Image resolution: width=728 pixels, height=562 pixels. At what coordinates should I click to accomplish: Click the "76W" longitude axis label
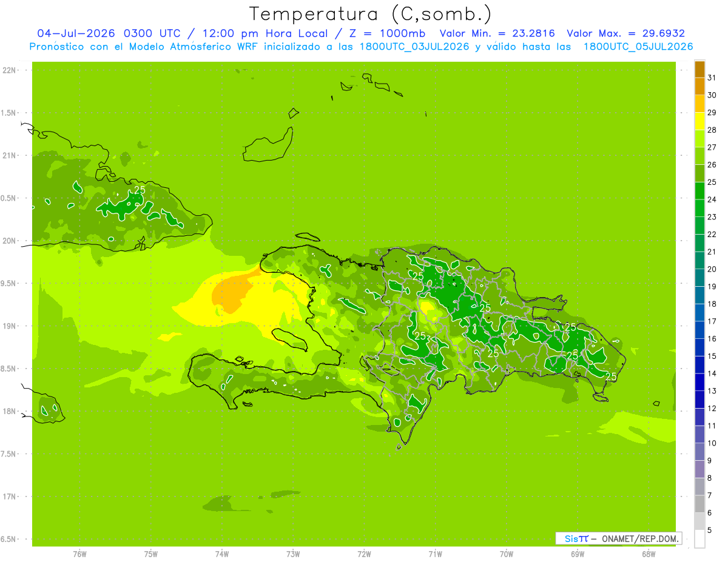coord(79,554)
